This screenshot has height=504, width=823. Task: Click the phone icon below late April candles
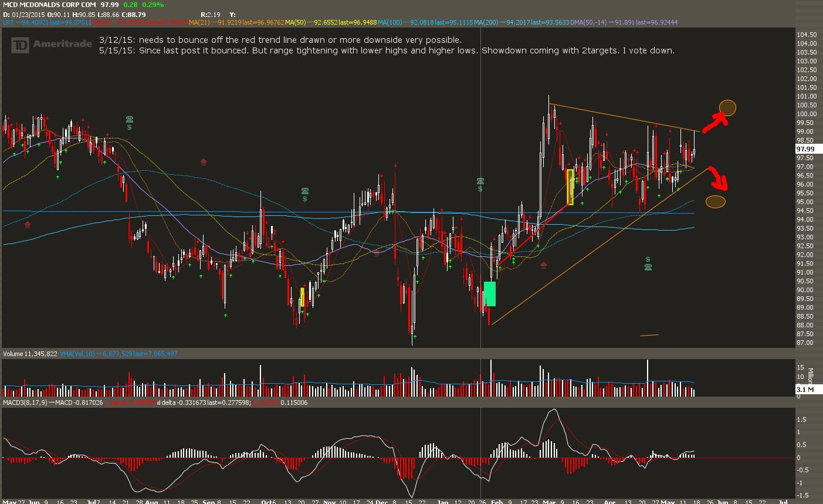648,267
